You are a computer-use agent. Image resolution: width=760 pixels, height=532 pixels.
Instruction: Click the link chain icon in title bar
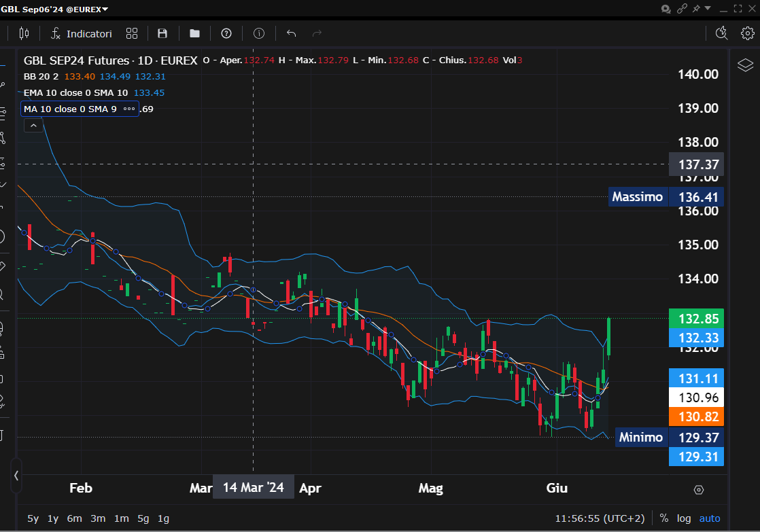683,8
